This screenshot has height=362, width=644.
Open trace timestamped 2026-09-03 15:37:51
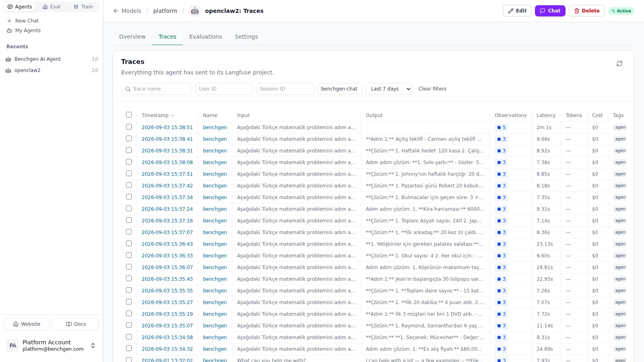(x=167, y=174)
